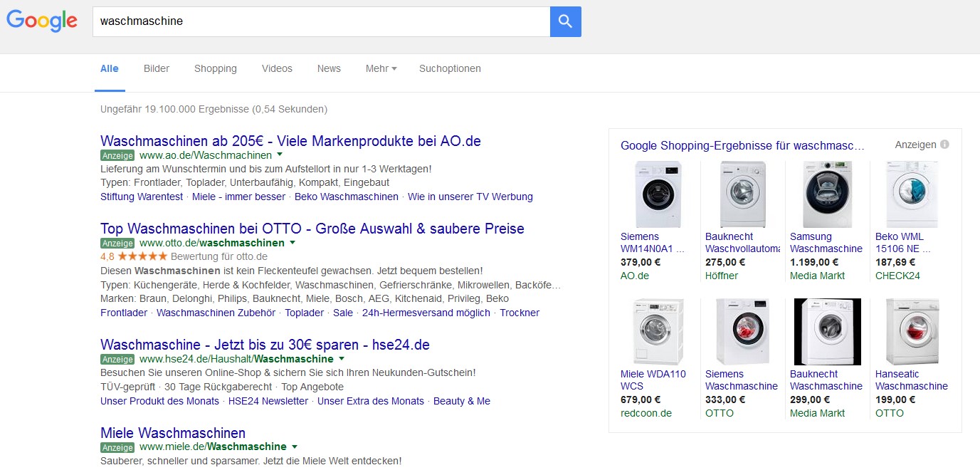Open the Shopping tab
The height and width of the screenshot is (475, 980).
tap(216, 68)
